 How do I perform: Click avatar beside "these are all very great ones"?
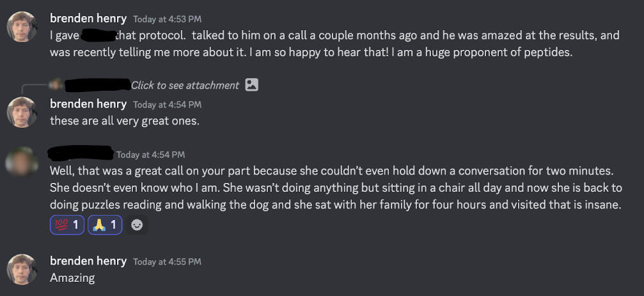click(21, 112)
